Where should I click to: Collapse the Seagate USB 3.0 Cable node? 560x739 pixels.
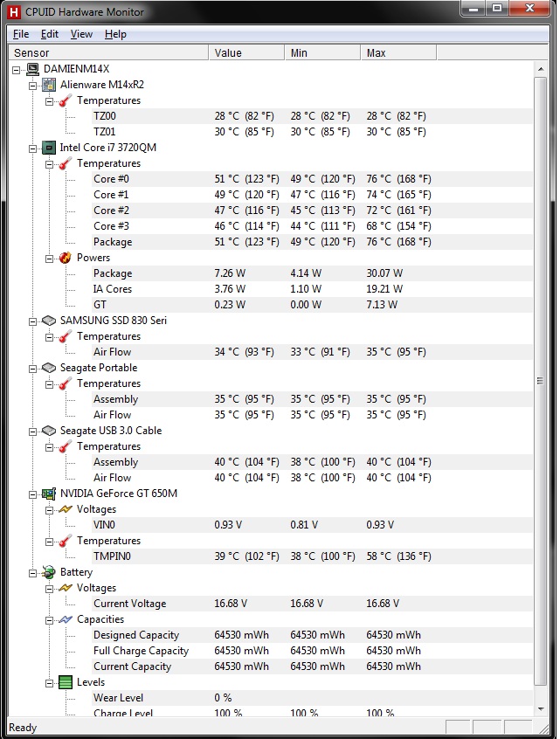(x=32, y=432)
